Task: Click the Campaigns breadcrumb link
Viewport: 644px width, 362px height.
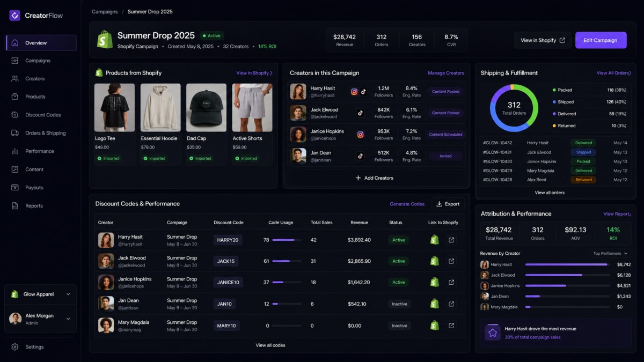Action: click(x=105, y=12)
